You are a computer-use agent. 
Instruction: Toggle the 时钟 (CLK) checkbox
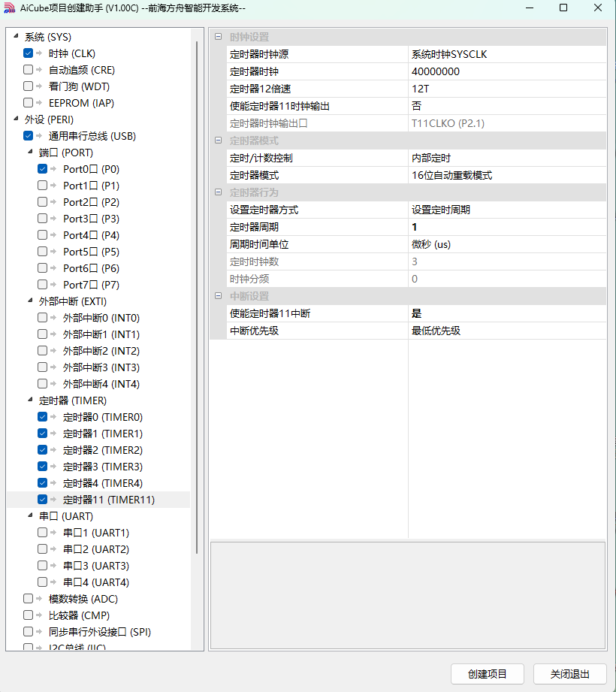(29, 53)
